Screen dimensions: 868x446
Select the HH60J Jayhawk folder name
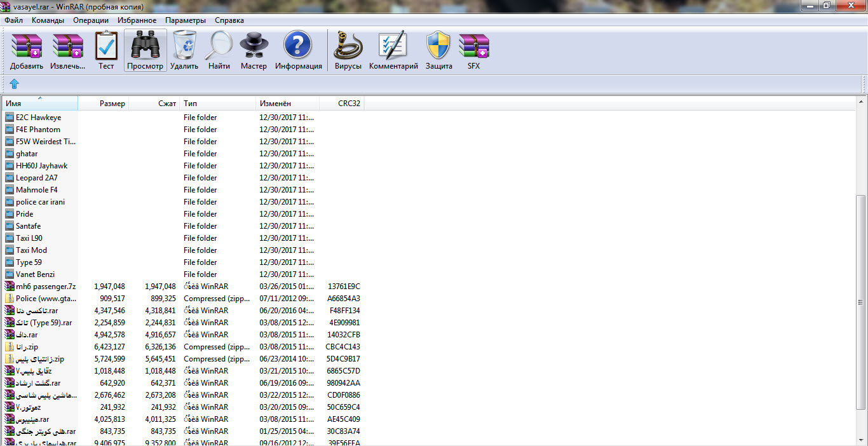(x=41, y=166)
